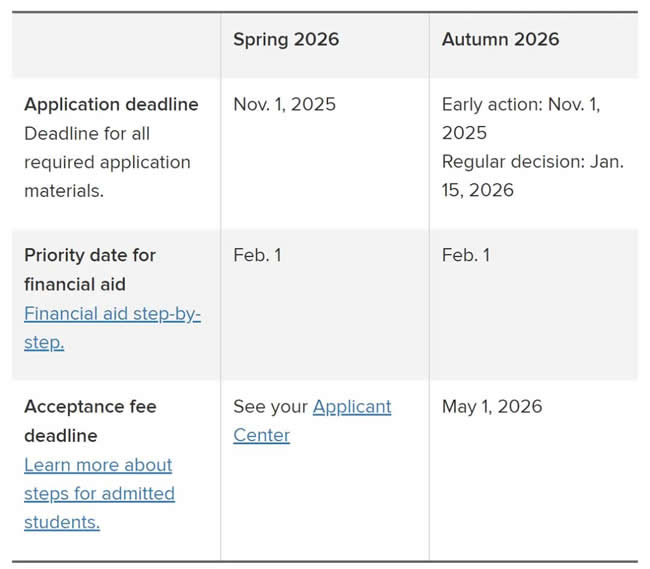
Task: Click the May 1, 2026 acceptance fee date
Action: (492, 407)
